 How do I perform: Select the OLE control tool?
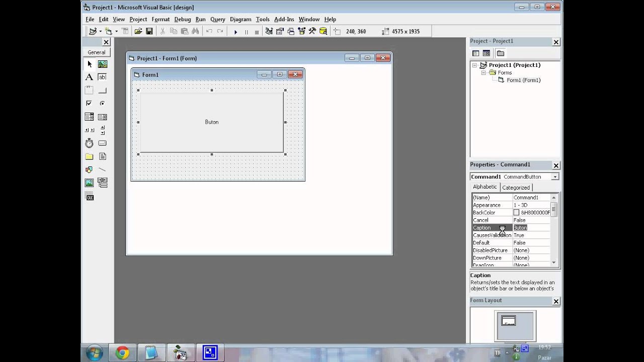(x=90, y=197)
